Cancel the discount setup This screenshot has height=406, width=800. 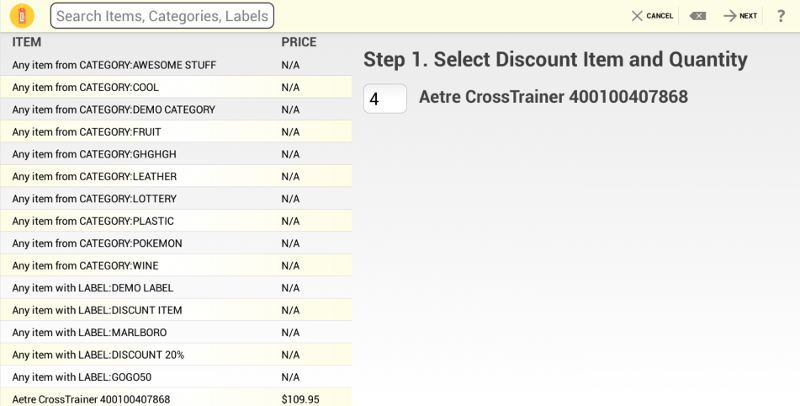point(652,16)
